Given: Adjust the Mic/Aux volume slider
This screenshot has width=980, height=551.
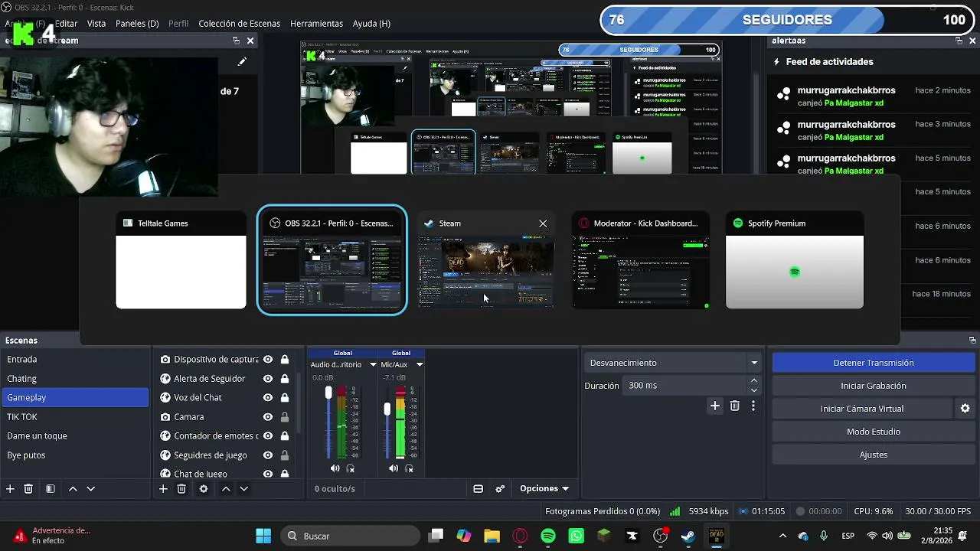Looking at the screenshot, I should (x=387, y=409).
